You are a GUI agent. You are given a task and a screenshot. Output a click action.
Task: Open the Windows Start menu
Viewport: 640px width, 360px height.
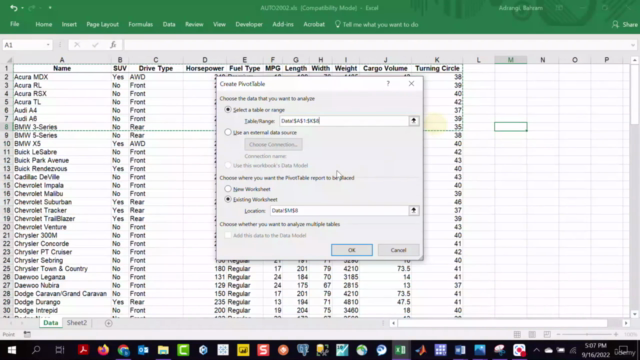[x=11, y=350]
